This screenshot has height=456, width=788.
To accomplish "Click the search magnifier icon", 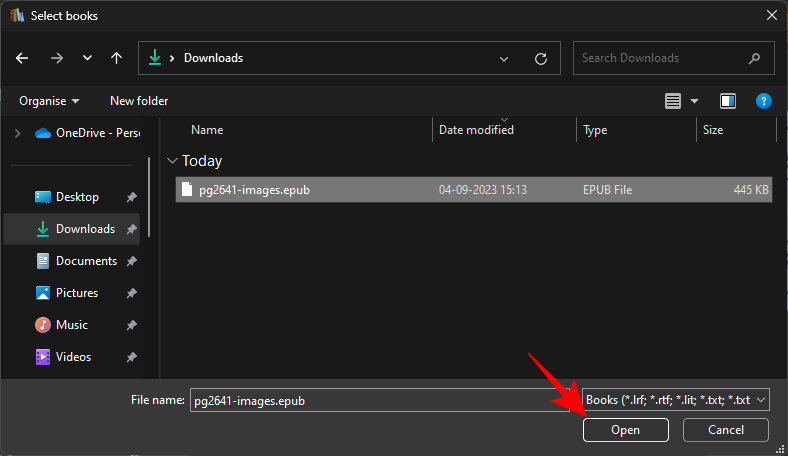I will coord(754,58).
